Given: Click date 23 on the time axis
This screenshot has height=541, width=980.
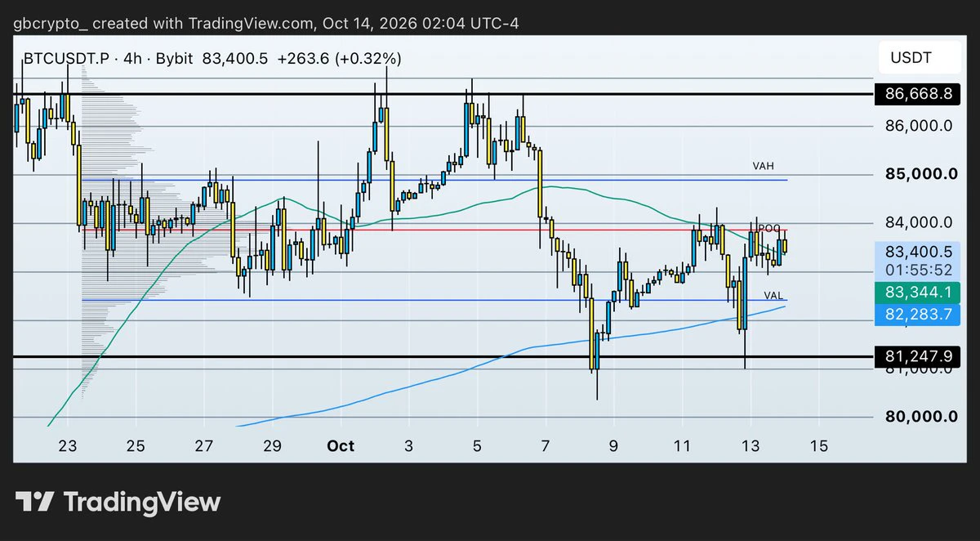Looking at the screenshot, I should click(68, 446).
